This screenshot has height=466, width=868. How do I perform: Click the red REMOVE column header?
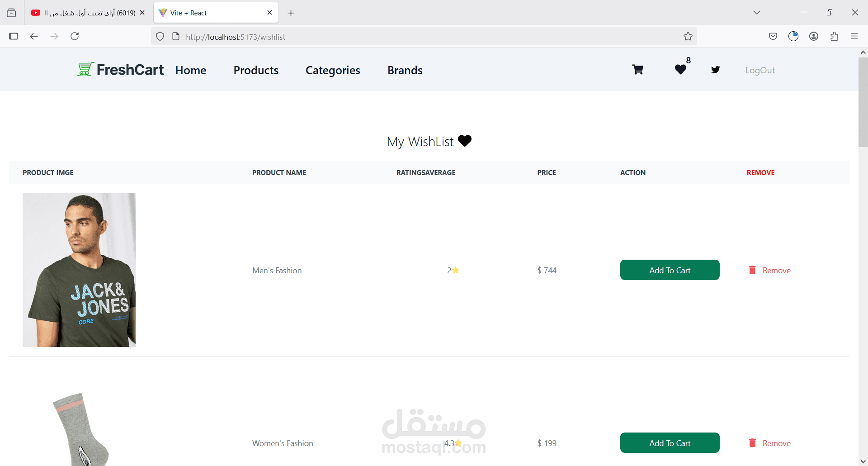tap(760, 173)
